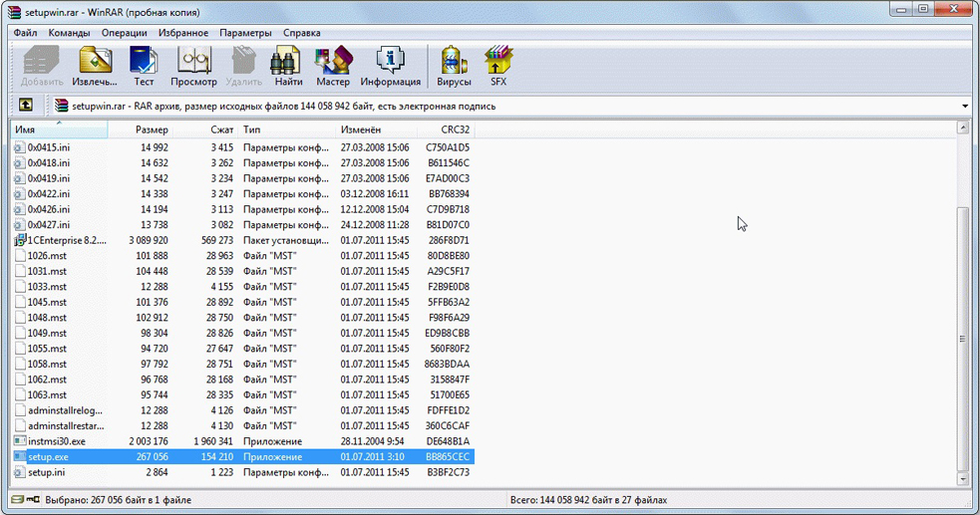
Task: Click the icon of setup.ini
Action: (20, 472)
